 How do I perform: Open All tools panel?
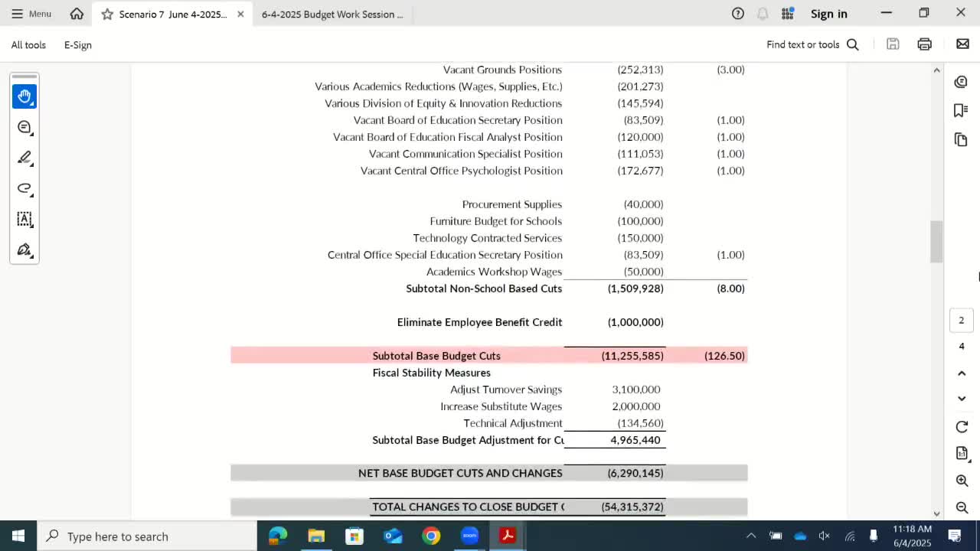point(28,44)
